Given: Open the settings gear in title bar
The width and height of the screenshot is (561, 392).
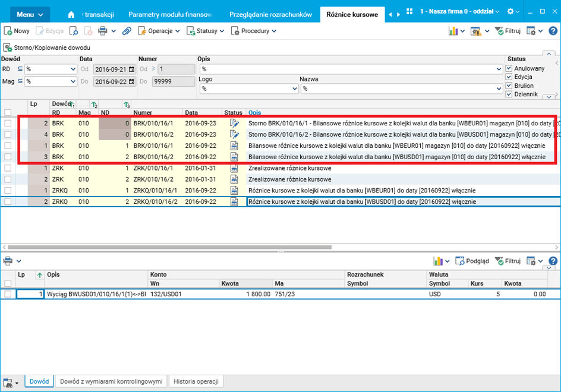Looking at the screenshot, I should [x=510, y=11].
